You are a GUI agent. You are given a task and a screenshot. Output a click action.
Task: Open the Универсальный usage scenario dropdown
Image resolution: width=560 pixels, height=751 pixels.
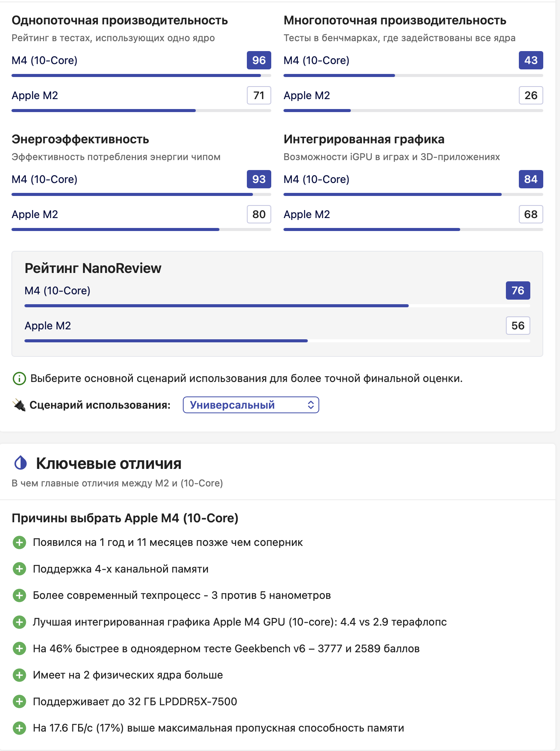(251, 405)
